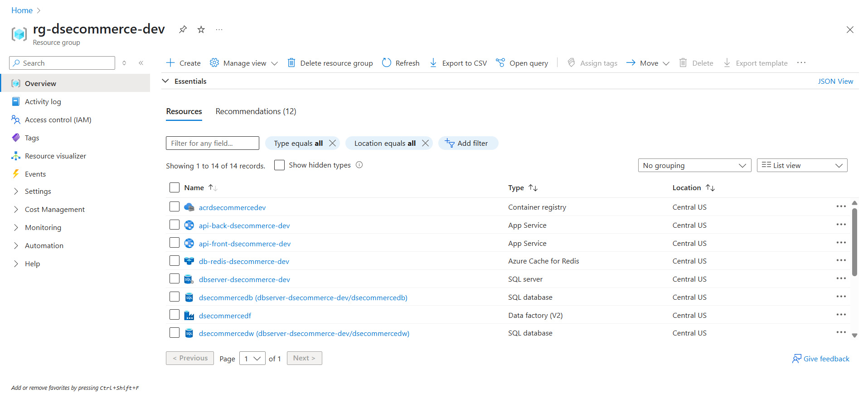The width and height of the screenshot is (868, 393).
Task: Click the Redis cache icon of db-redis-dsecommerce-dev
Action: tap(189, 261)
